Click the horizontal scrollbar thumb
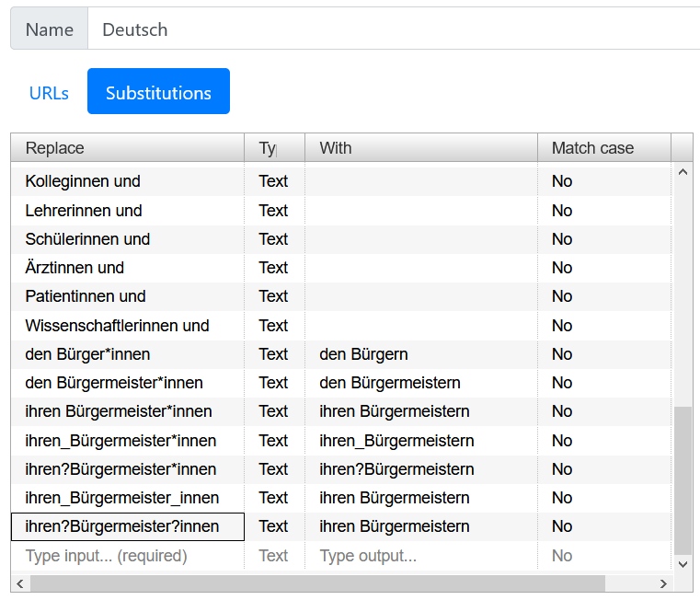The image size is (700, 600). [317, 583]
